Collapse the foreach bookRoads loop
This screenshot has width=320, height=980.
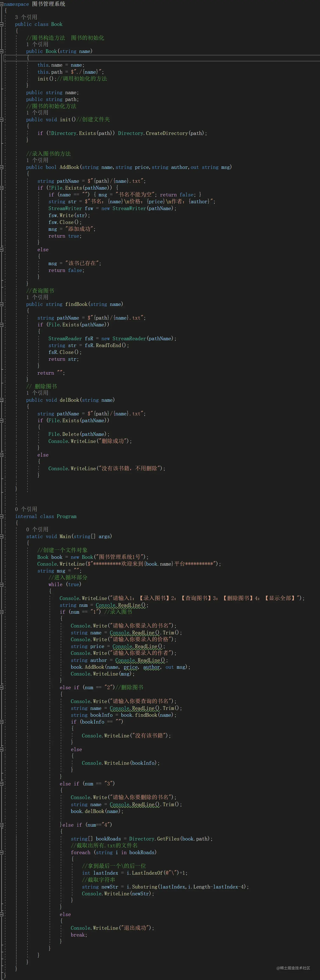[1, 852]
